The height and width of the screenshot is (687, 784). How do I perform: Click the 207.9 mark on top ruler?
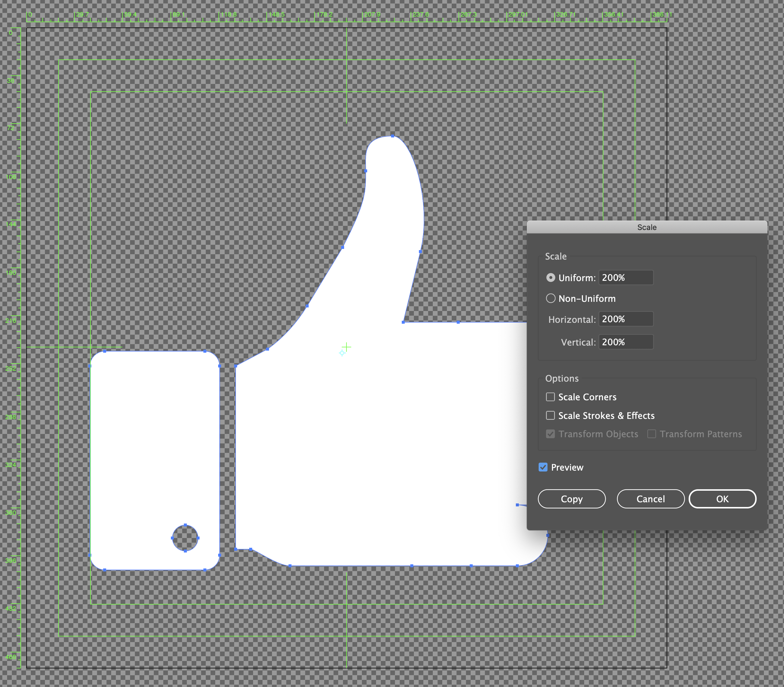pyautogui.click(x=372, y=14)
